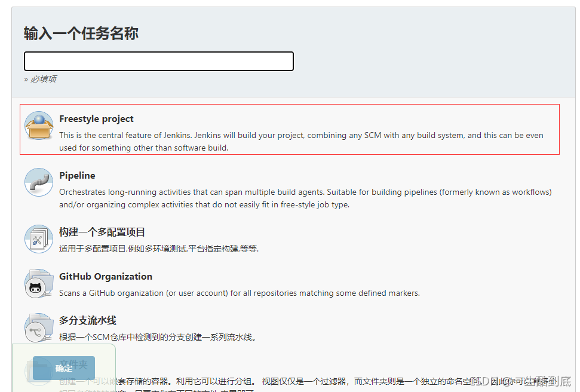The image size is (580, 392).
Task: Click the task name input field
Action: coord(159,61)
